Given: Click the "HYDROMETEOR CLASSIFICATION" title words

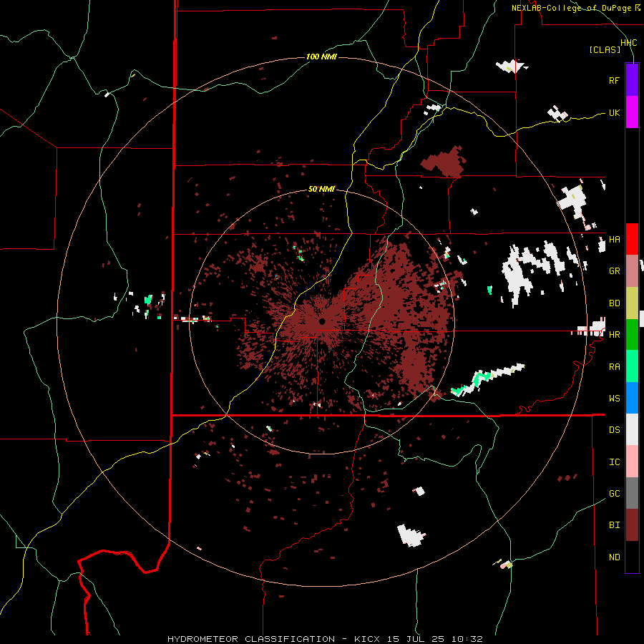Looking at the screenshot, I should 251,639.
